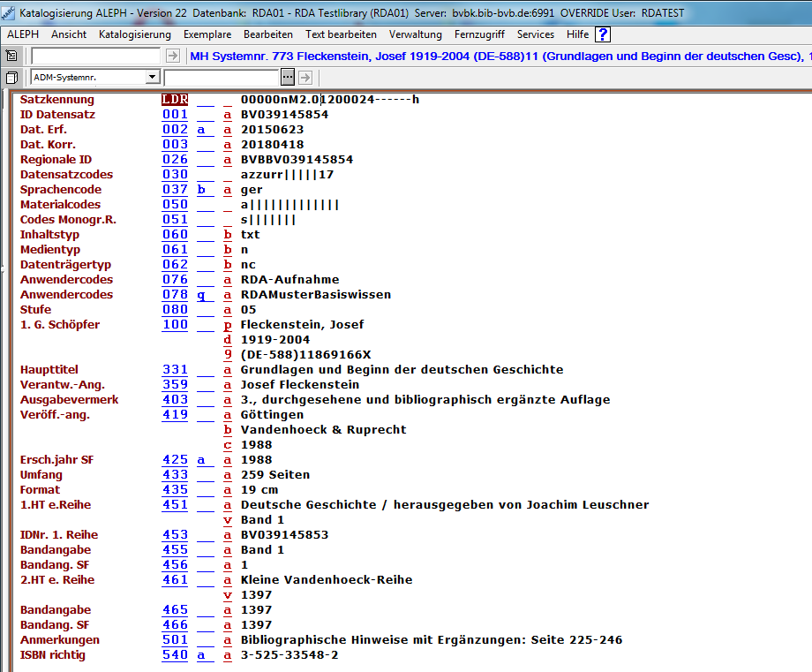The height and width of the screenshot is (672, 812).
Task: Click the ellipsis browse button in item bar
Action: tap(287, 78)
